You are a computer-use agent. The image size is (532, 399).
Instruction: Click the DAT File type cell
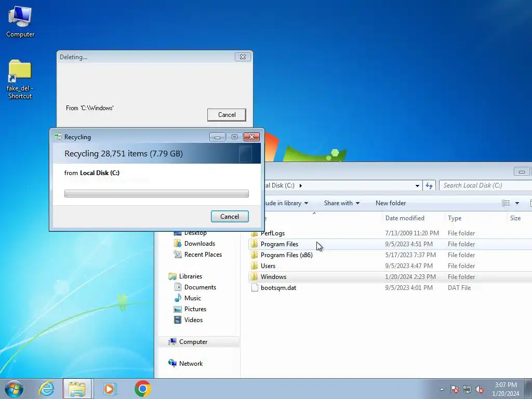point(459,288)
